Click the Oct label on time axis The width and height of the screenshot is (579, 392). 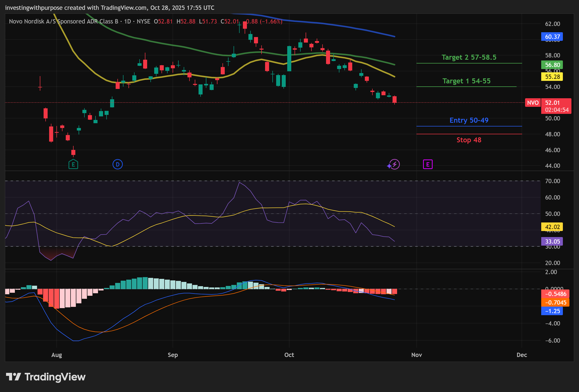point(289,355)
